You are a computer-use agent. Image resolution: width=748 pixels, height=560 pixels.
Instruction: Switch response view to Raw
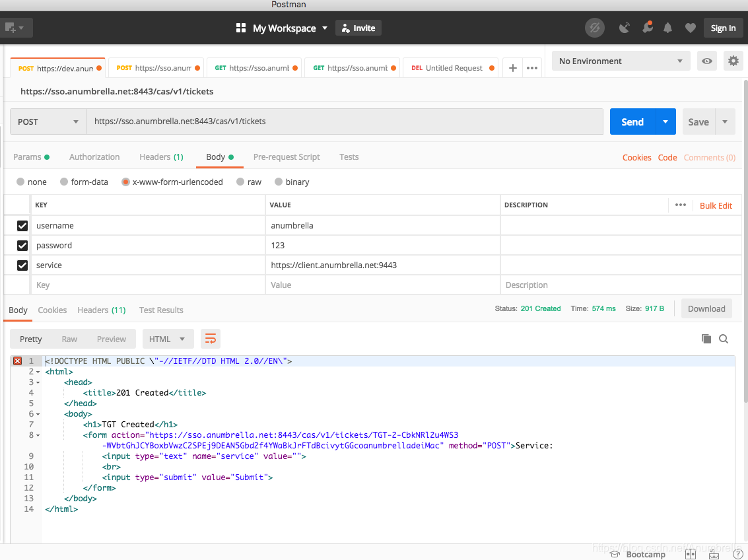(x=69, y=339)
